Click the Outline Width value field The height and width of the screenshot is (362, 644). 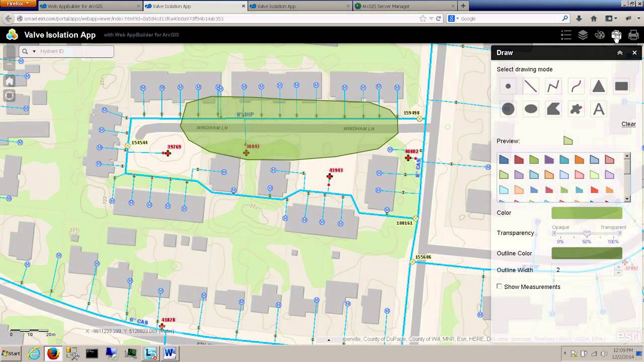pos(584,270)
